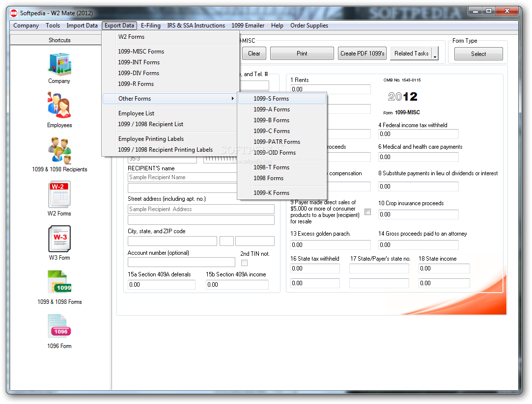This screenshot has width=532, height=404.
Task: Open the Company menu
Action: tap(26, 26)
